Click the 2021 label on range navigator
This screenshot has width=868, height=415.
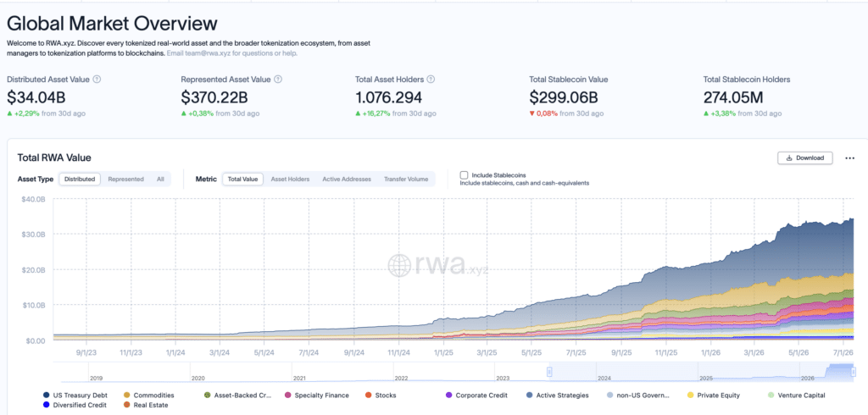(299, 379)
